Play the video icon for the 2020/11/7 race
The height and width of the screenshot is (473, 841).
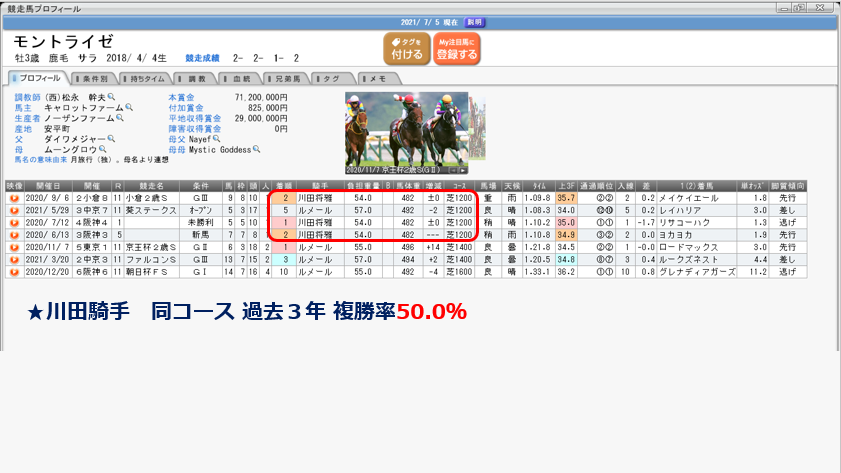14,246
